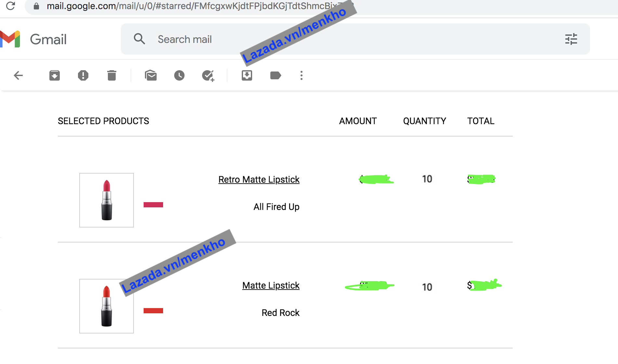Open the Matte Lipstick product link

(x=271, y=285)
